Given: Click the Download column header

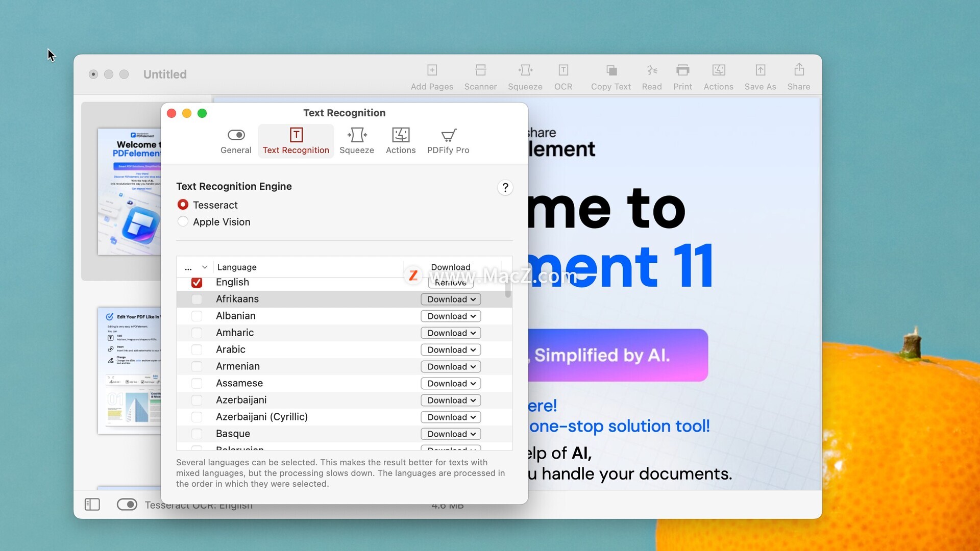Looking at the screenshot, I should (451, 267).
